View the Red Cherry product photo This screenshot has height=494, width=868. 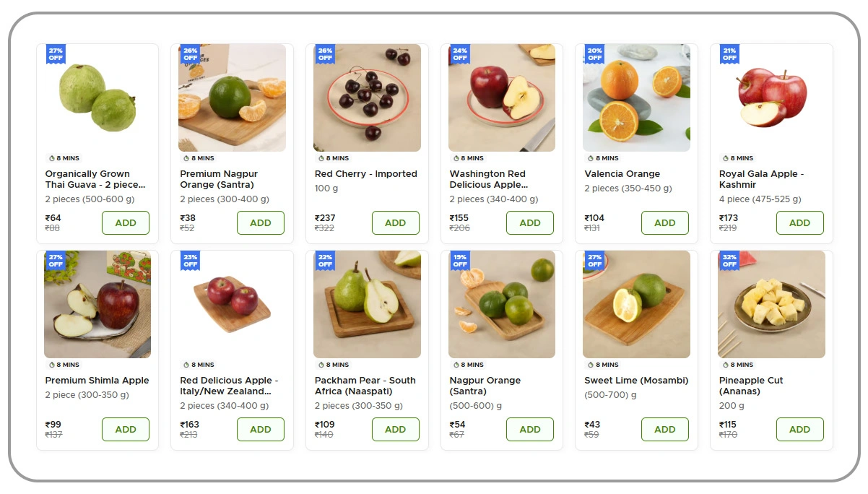click(367, 97)
